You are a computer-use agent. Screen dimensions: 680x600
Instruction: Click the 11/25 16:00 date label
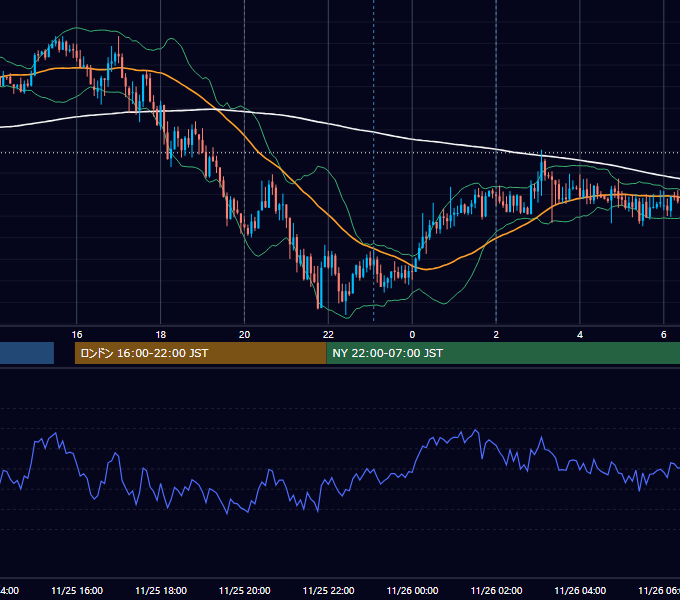[x=77, y=590]
